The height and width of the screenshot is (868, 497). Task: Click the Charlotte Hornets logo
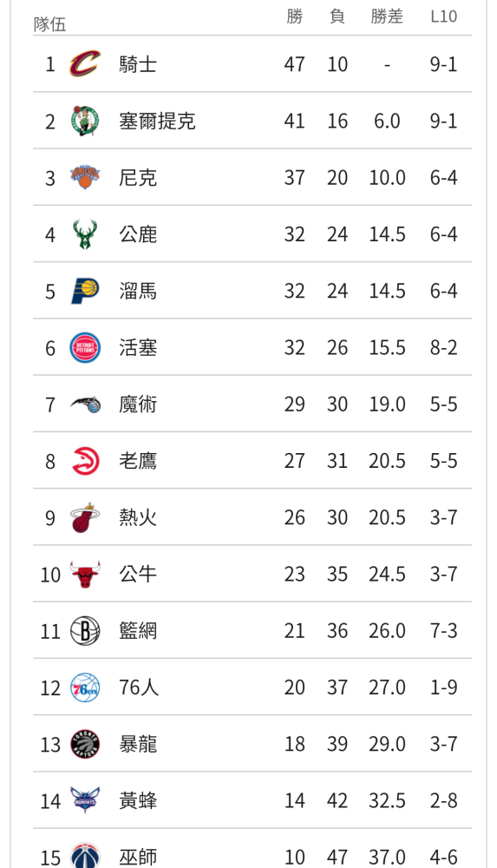(85, 800)
